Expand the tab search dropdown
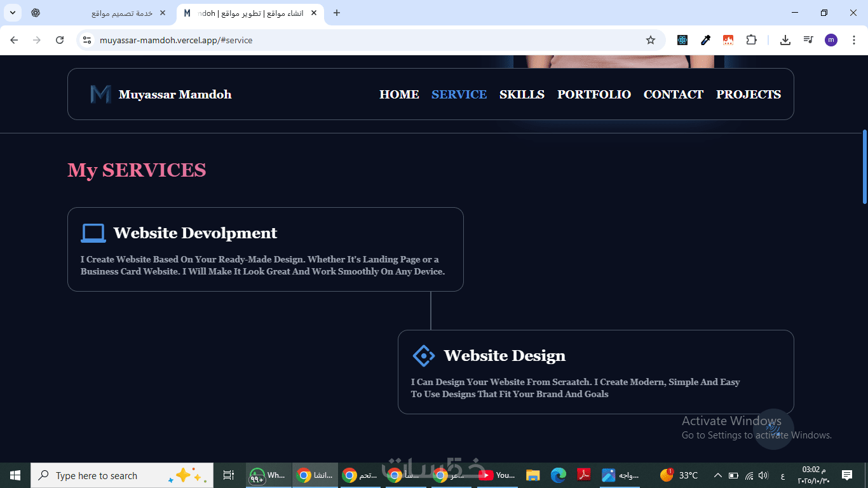This screenshot has width=868, height=488. click(13, 13)
